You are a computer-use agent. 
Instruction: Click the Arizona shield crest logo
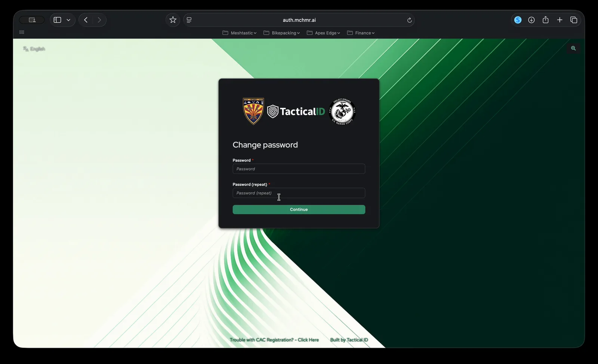(x=253, y=111)
